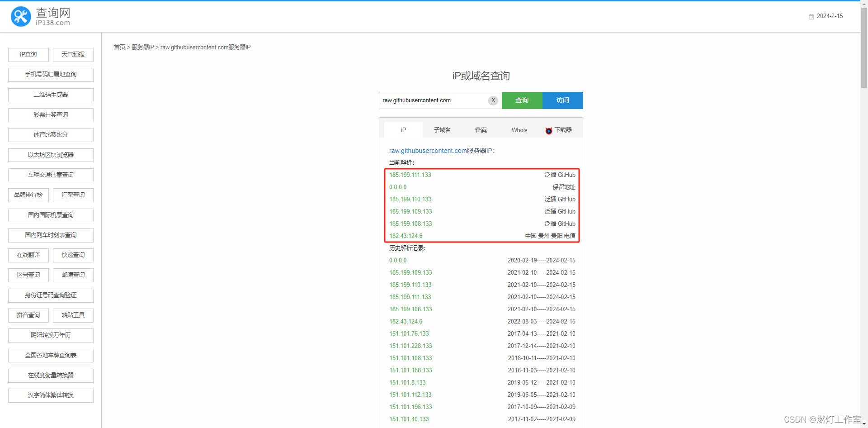The image size is (868, 428).
Task: Open 转贴工具
Action: (73, 315)
